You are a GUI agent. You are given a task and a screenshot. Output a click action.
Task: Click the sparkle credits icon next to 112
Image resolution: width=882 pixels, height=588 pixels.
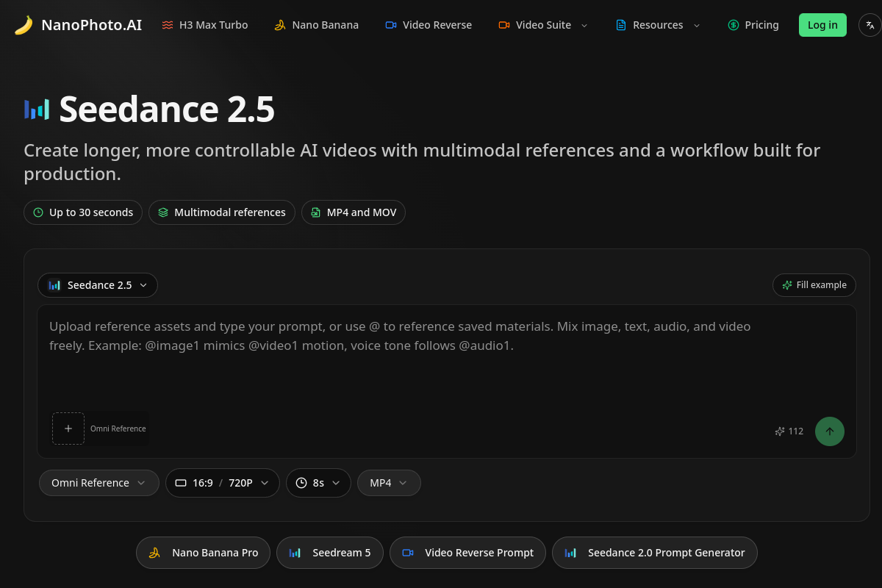click(x=780, y=431)
